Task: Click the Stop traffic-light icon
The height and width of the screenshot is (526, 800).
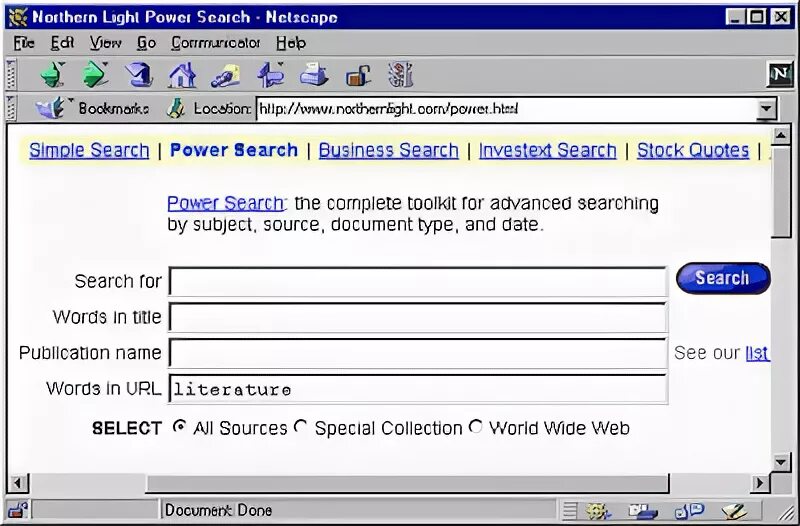Action: 400,74
